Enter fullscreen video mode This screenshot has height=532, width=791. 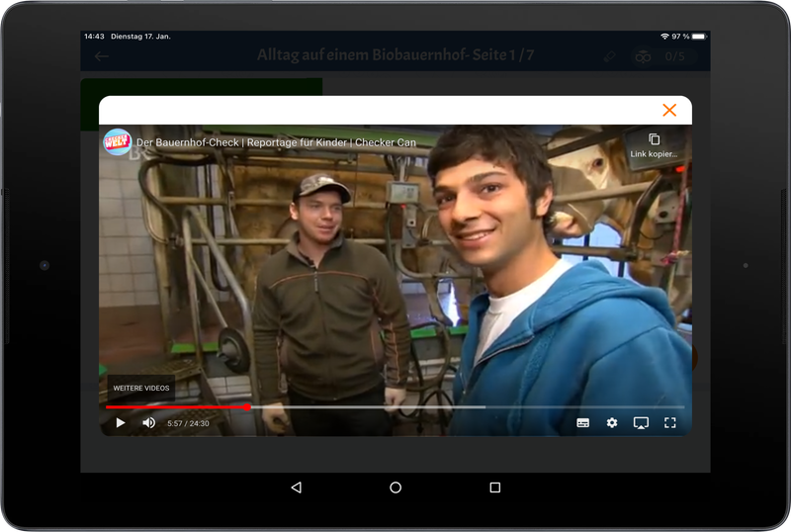tap(669, 423)
